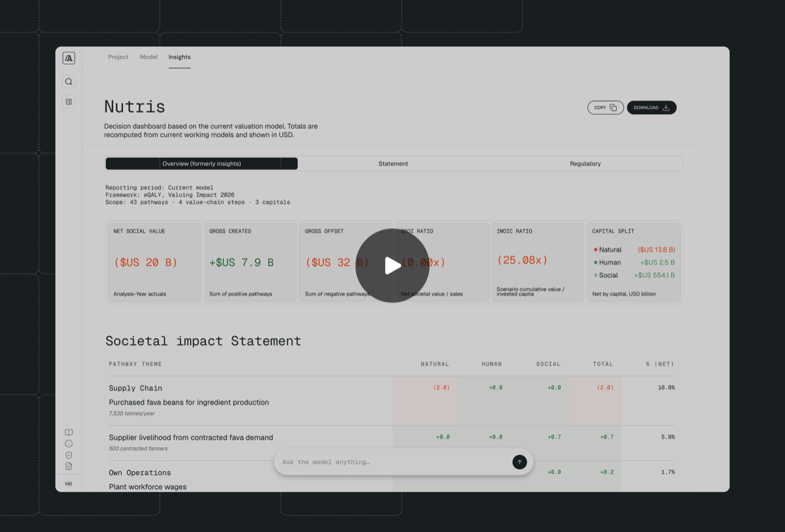Send message with arrow button
The width and height of the screenshot is (785, 532).
(x=519, y=462)
